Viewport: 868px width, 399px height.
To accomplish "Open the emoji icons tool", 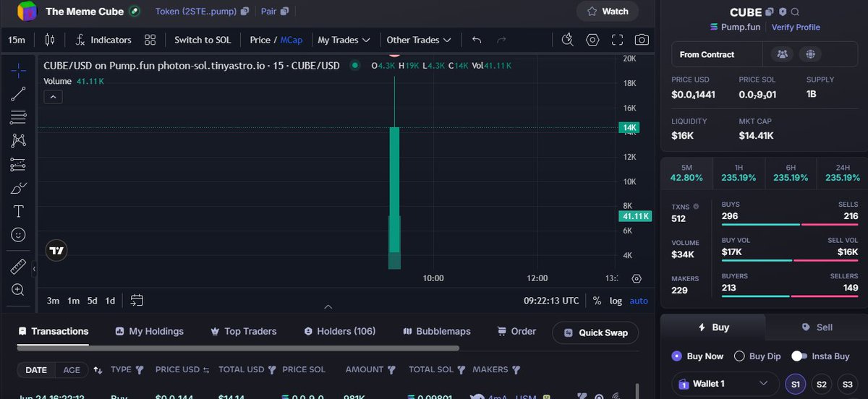I will pos(19,235).
